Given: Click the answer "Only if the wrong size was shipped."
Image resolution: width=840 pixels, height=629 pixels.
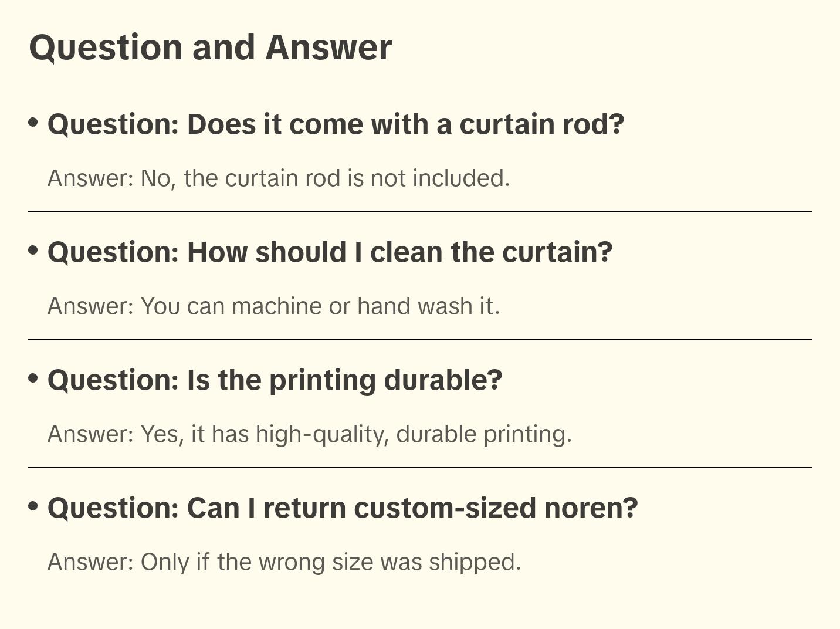Looking at the screenshot, I should (284, 562).
